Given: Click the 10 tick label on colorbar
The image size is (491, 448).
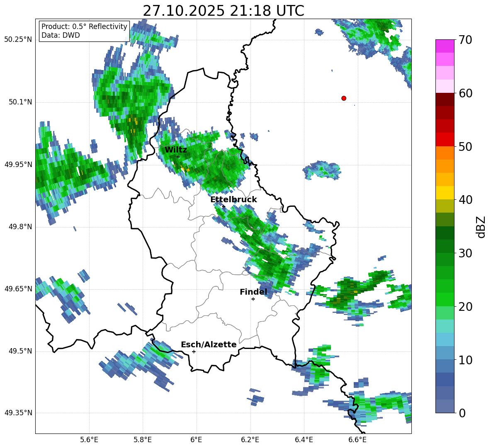Looking at the screenshot, I should pyautogui.click(x=466, y=360).
